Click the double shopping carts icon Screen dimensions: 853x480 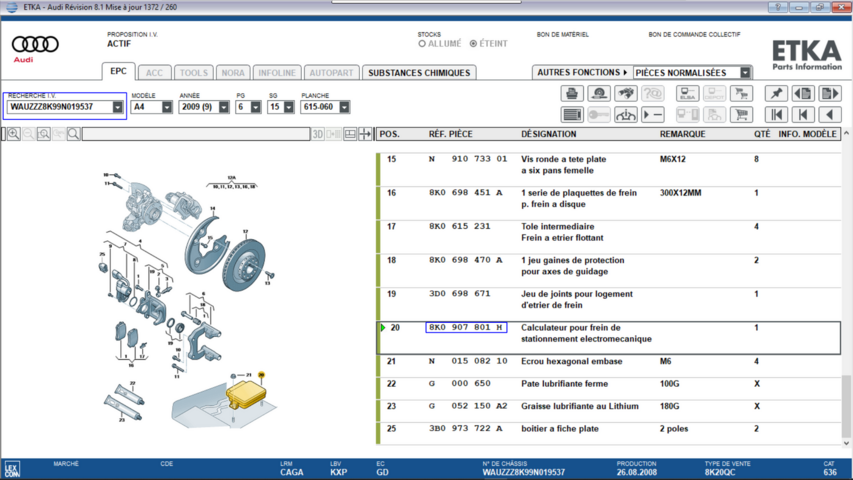tap(741, 94)
